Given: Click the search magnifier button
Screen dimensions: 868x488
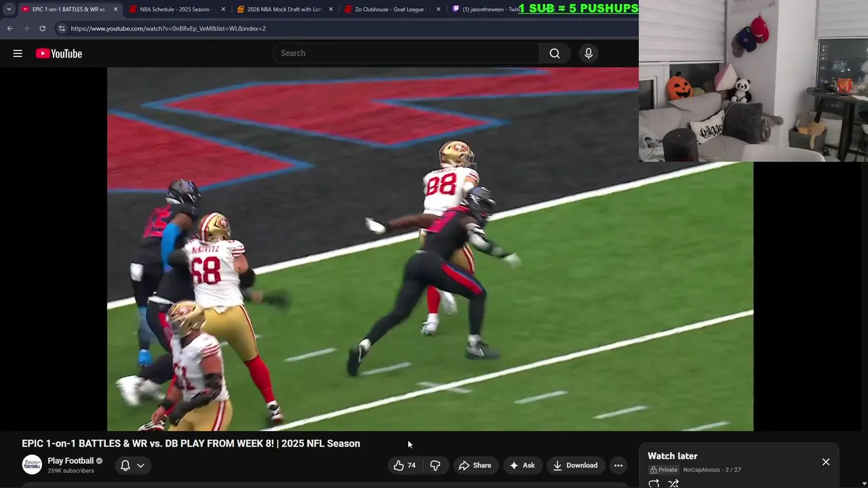Looking at the screenshot, I should 555,54.
